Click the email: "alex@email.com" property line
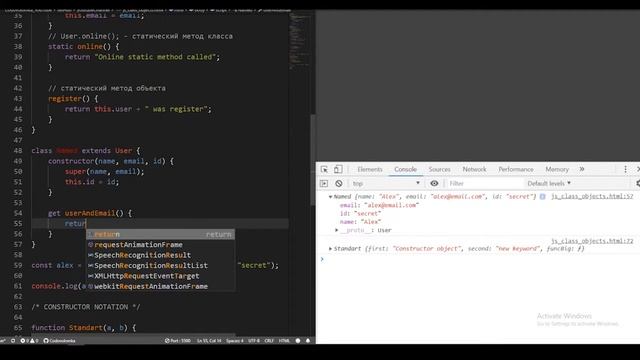640x360 pixels. tap(379, 205)
